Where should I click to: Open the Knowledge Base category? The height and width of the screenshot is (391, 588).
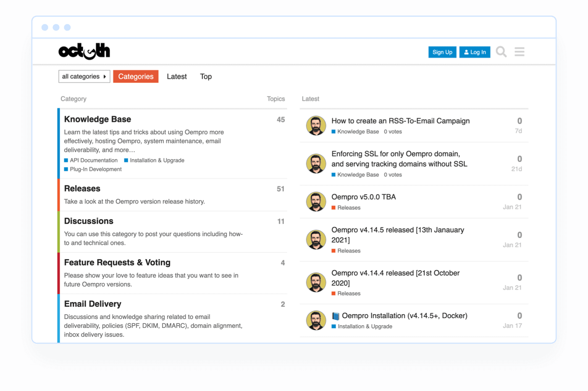97,119
